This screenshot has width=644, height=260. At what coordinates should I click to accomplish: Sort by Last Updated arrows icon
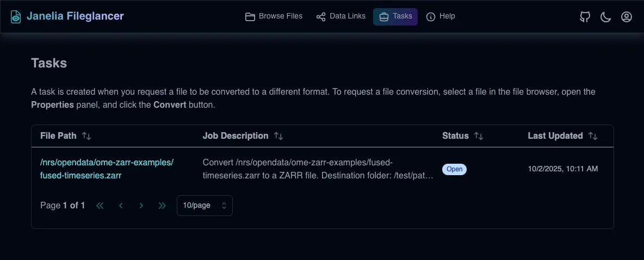click(x=593, y=136)
